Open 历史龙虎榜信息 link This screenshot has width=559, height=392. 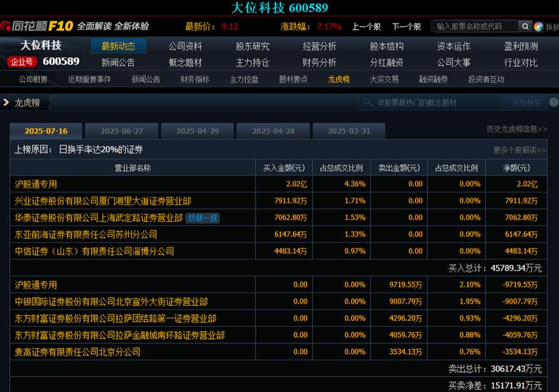click(x=516, y=129)
